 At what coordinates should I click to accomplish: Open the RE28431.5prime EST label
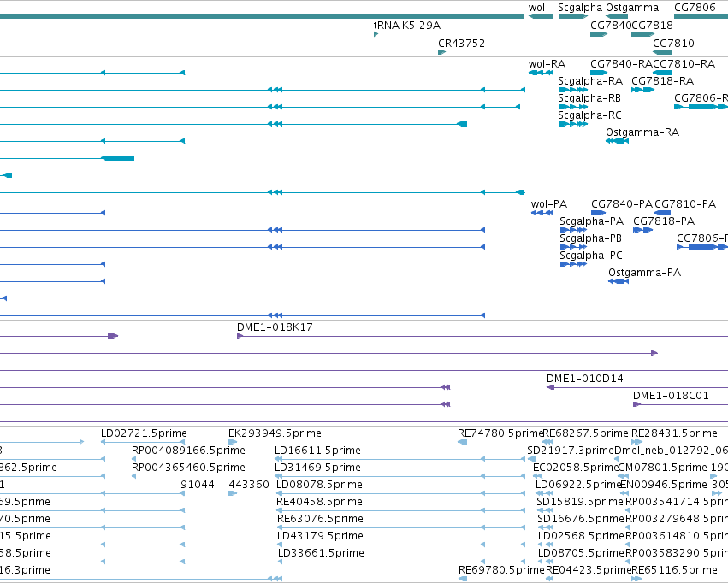tap(675, 433)
